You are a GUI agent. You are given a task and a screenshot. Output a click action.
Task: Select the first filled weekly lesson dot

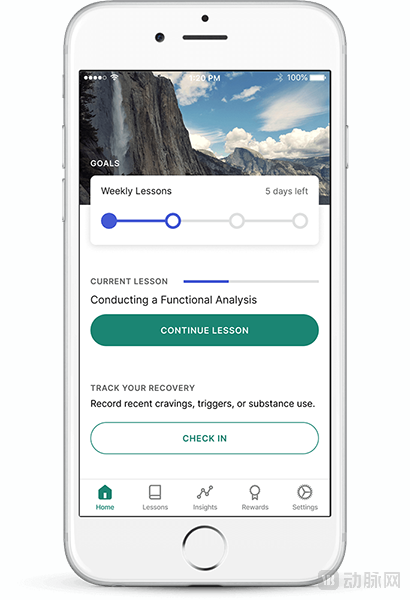tap(109, 221)
